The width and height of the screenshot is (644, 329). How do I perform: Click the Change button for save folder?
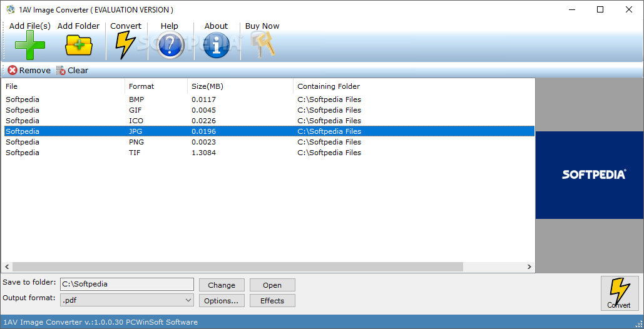pyautogui.click(x=222, y=285)
